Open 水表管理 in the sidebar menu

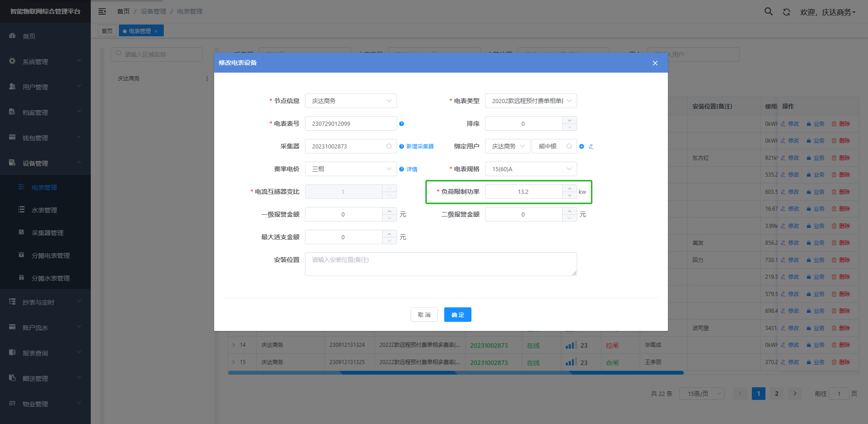point(44,210)
